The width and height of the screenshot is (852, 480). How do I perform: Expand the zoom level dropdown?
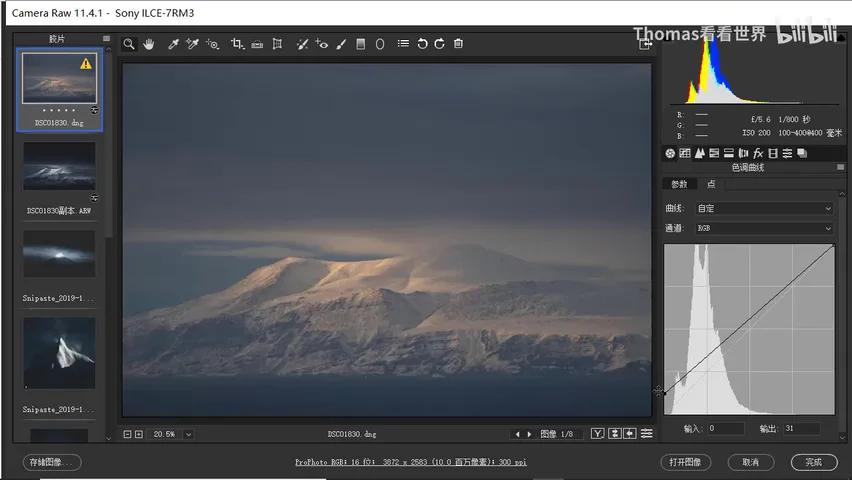[189, 434]
